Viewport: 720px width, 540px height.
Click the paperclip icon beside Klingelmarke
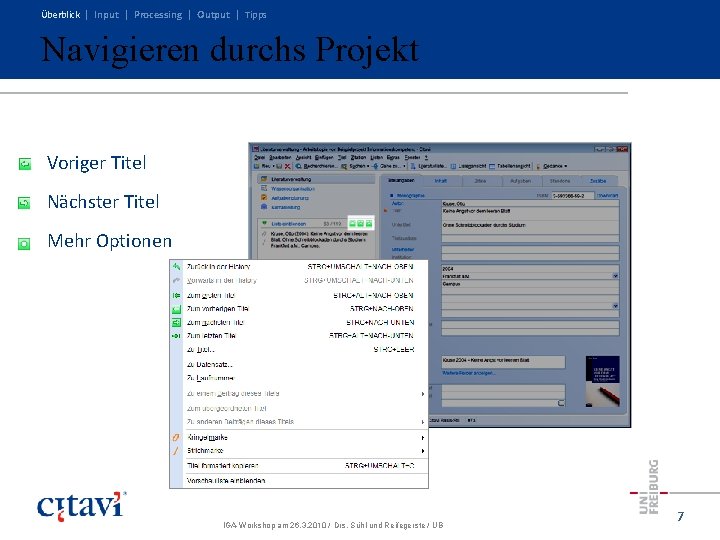175,438
